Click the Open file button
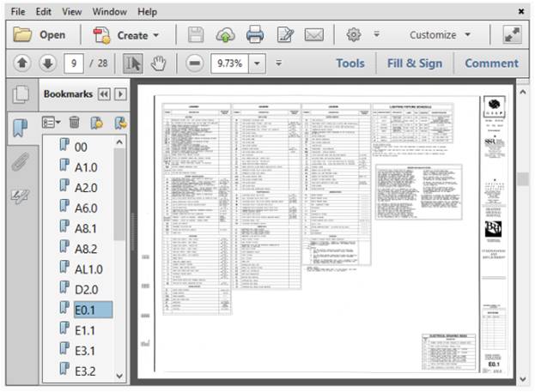This screenshot has height=392, width=535. tap(40, 35)
